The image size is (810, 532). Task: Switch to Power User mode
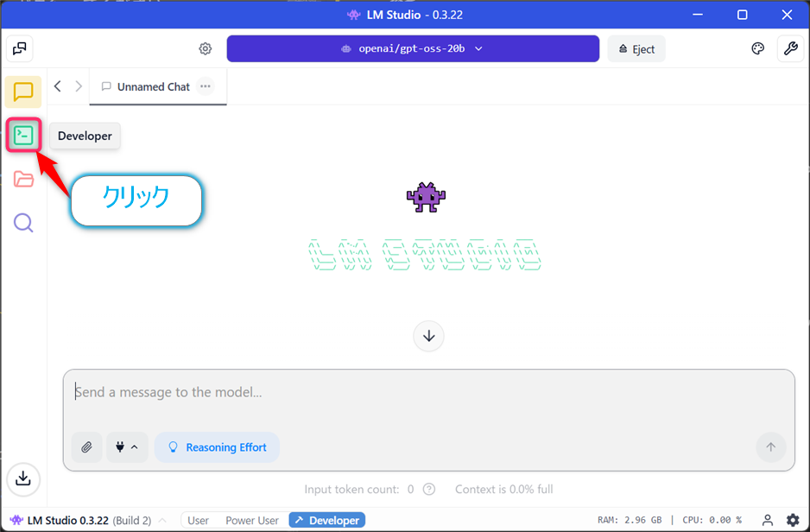point(252,520)
